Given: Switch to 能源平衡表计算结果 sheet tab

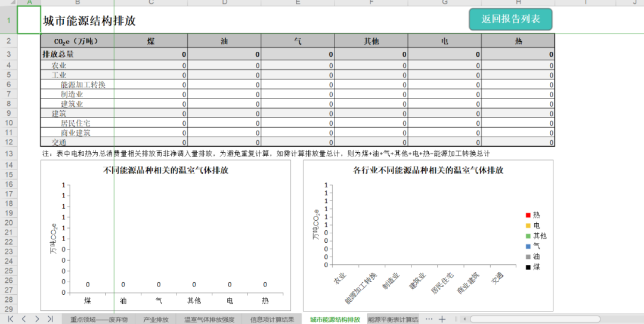Looking at the screenshot, I should (x=394, y=319).
